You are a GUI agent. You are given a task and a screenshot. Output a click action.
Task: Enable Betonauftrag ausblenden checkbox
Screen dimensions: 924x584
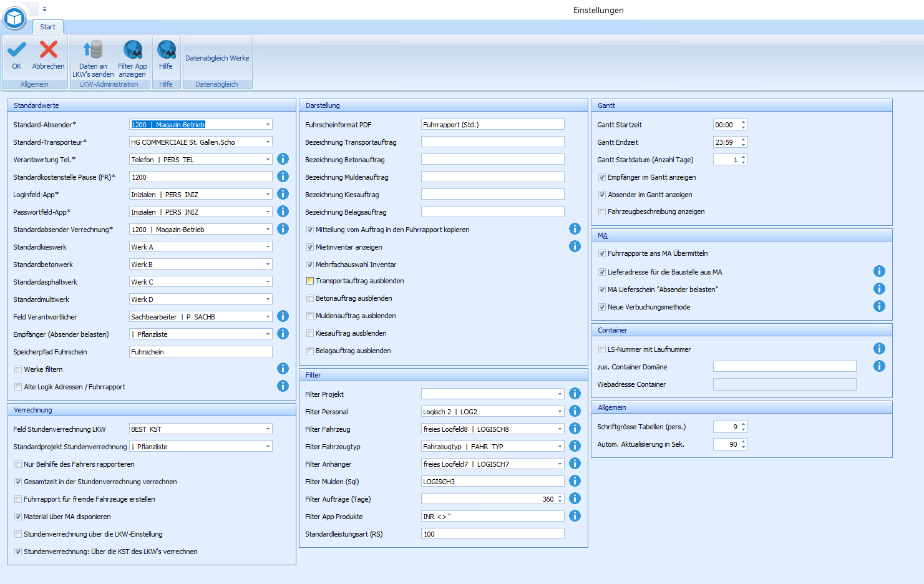point(310,298)
